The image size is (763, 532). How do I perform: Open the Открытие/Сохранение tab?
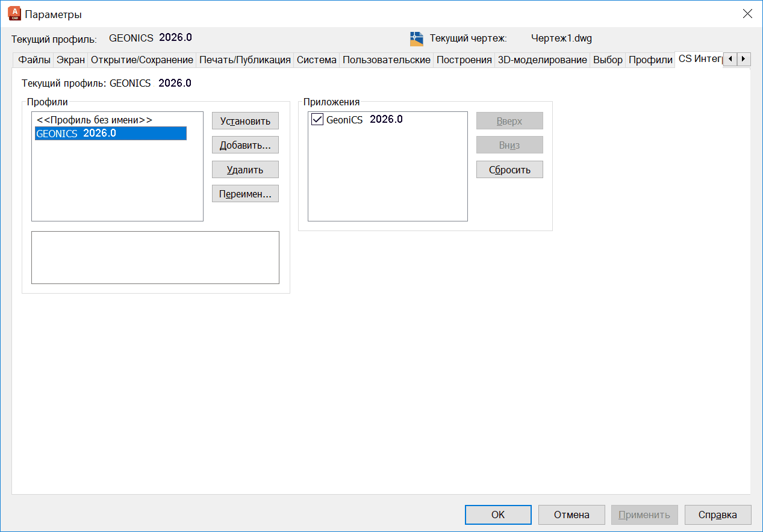tap(142, 60)
